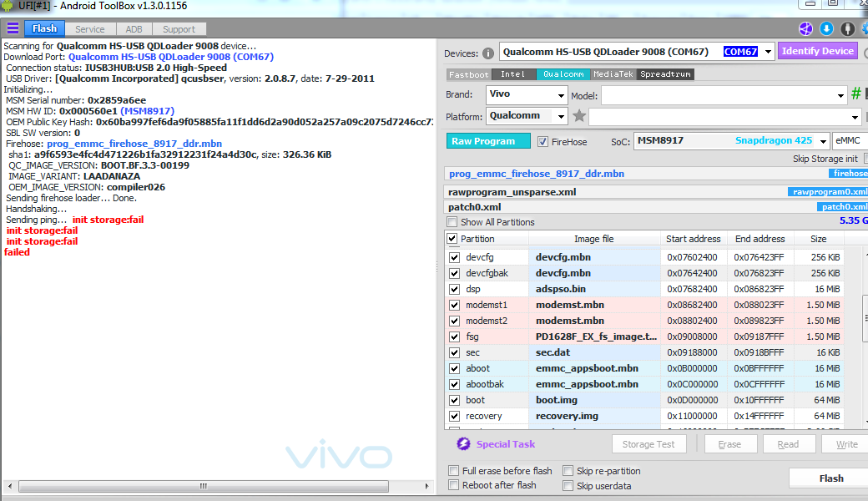Image resolution: width=868 pixels, height=501 pixels.
Task: Click the purple globe network icon
Action: (x=805, y=28)
